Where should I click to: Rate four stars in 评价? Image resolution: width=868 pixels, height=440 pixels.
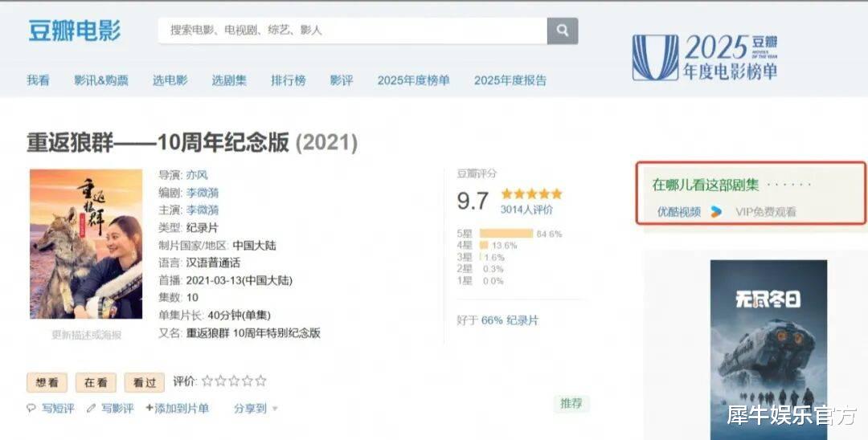click(247, 381)
